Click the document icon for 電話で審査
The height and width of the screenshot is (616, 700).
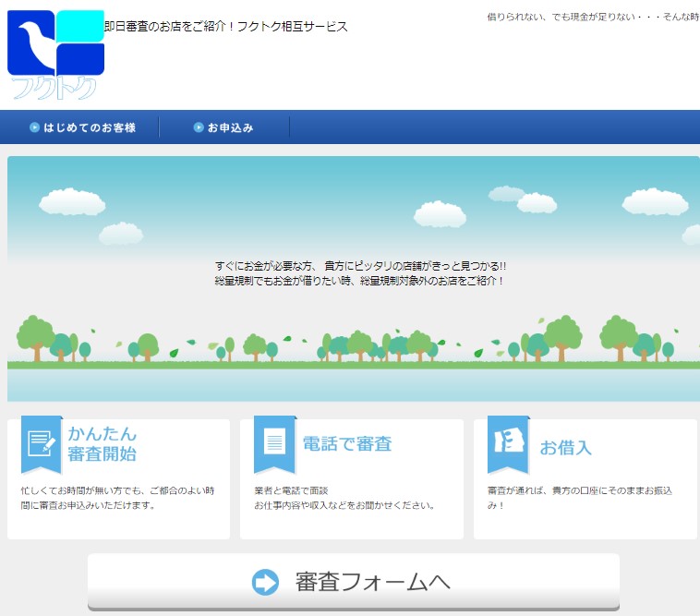pos(274,443)
